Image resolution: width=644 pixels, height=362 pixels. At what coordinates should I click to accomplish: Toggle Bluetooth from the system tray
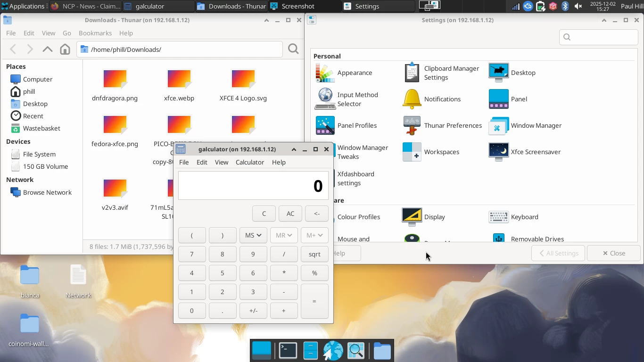[565, 6]
